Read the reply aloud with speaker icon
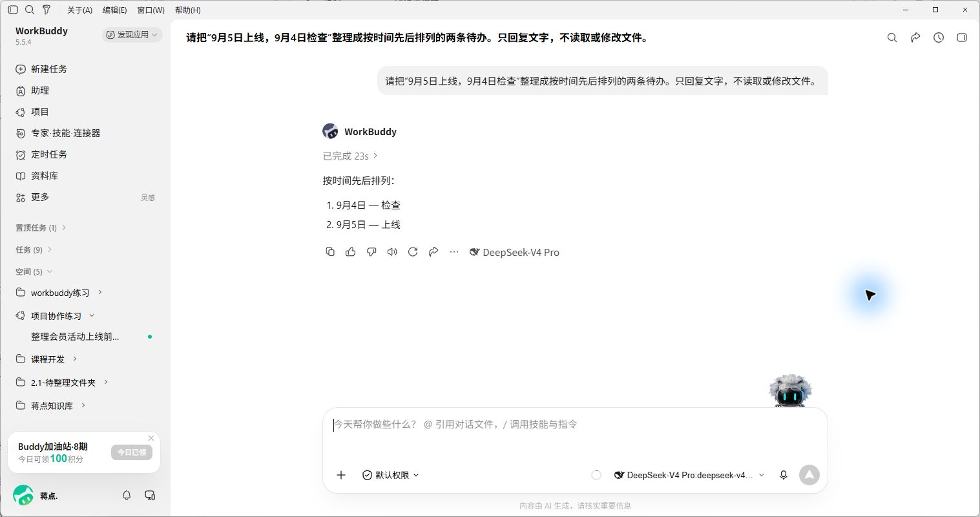The image size is (980, 517). [392, 252]
